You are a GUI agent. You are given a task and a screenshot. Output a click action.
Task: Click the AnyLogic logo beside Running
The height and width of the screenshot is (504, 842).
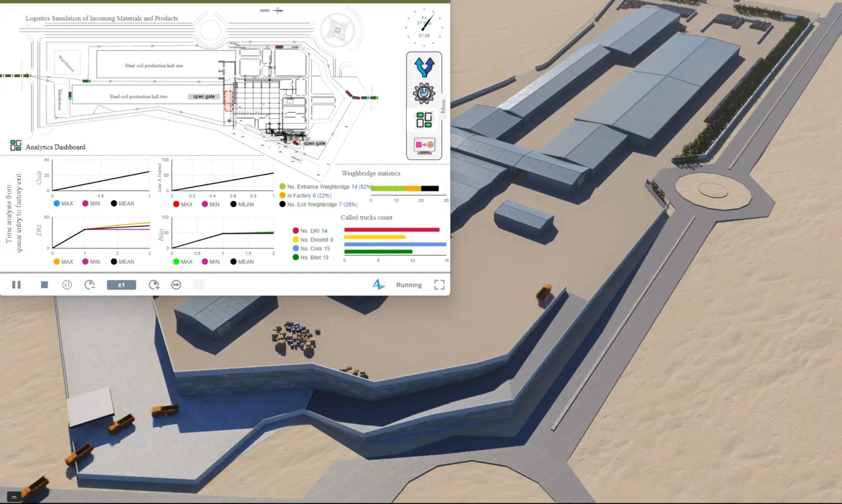(378, 285)
